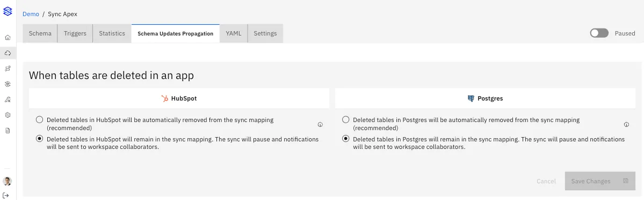Select HubSpot automatically removed option
This screenshot has width=644, height=200.
click(x=39, y=120)
